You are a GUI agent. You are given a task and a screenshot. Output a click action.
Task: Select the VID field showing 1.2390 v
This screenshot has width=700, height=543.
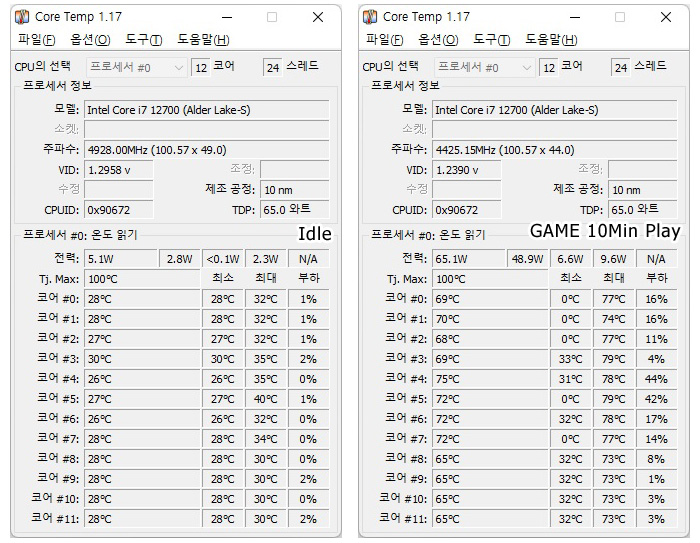coord(467,170)
